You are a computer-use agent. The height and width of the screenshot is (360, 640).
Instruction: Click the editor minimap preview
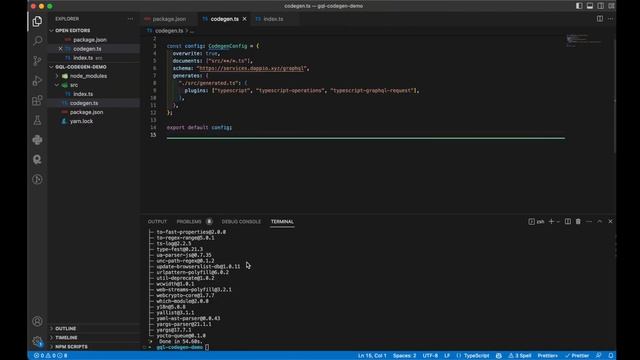point(584,40)
